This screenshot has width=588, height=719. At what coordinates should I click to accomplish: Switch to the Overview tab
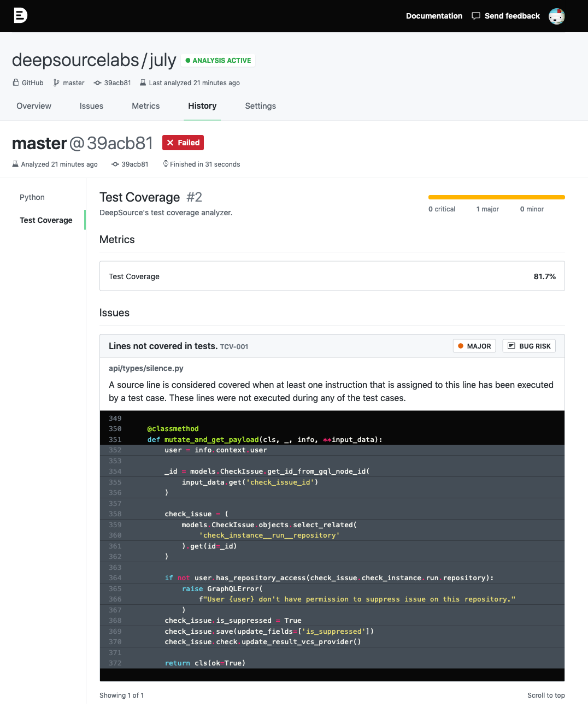tap(34, 106)
